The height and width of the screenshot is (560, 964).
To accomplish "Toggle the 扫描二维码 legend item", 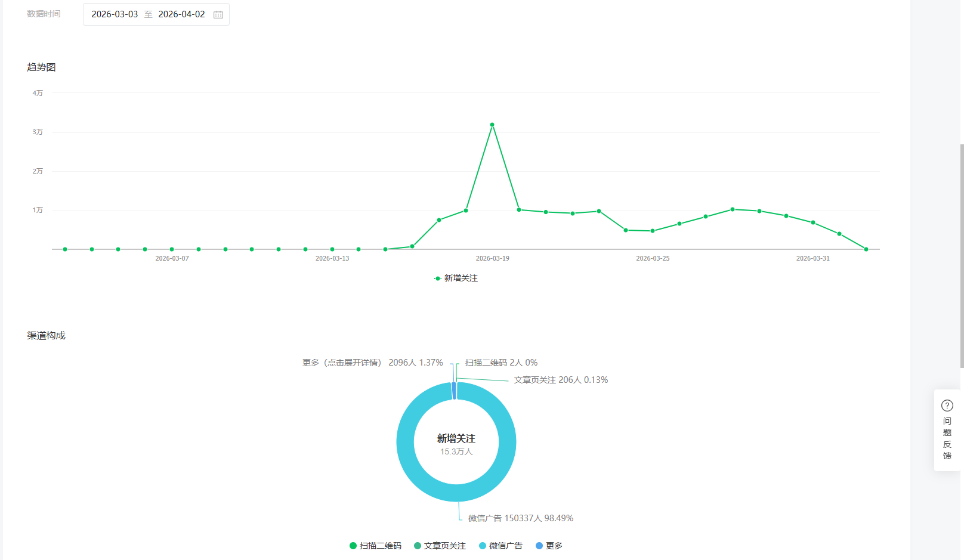I will (375, 546).
